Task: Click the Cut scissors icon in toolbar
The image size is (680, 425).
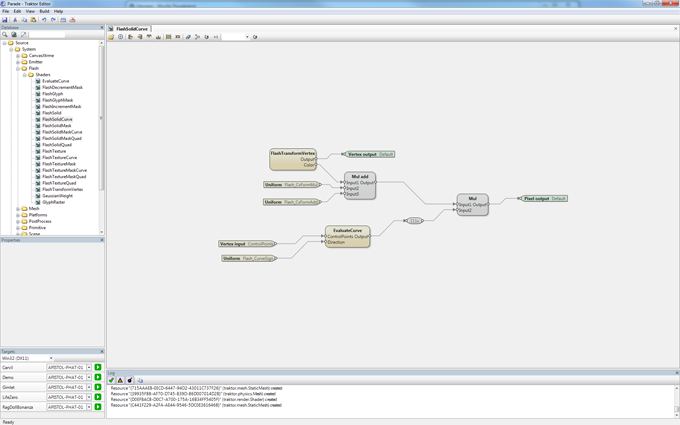Action: coord(15,19)
